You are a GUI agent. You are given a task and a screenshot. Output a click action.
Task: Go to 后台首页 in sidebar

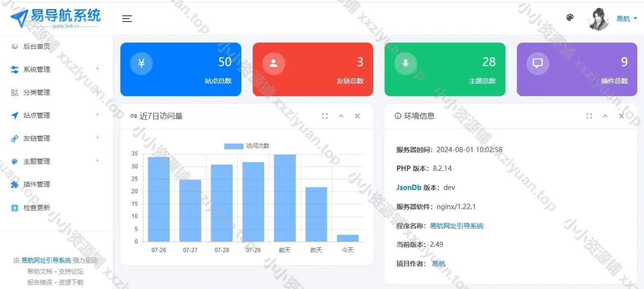click(36, 46)
